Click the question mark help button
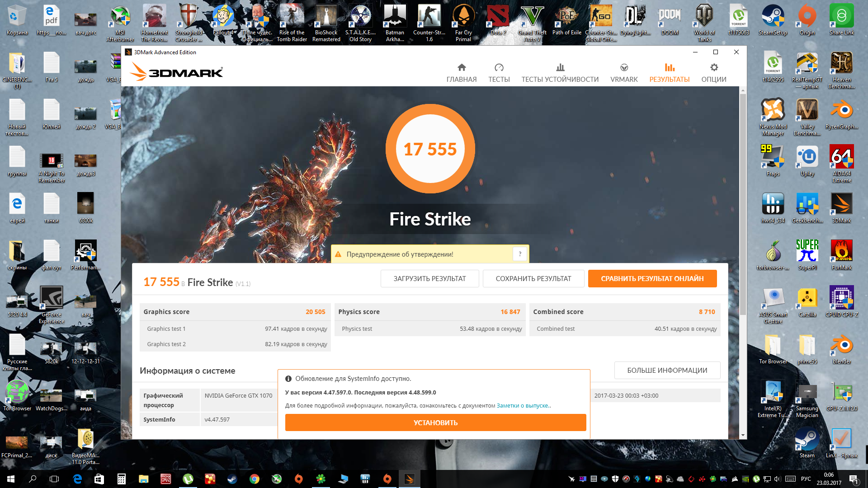 tap(520, 254)
